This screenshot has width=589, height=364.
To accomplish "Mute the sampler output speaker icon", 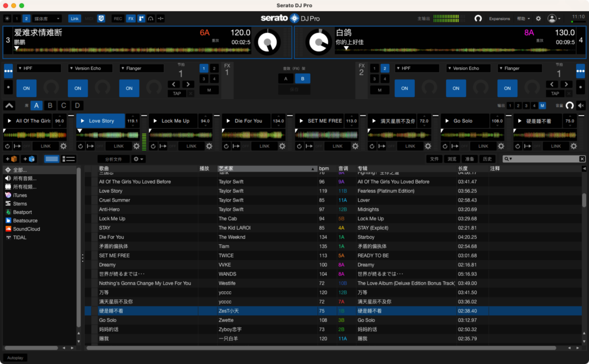I will (581, 105).
